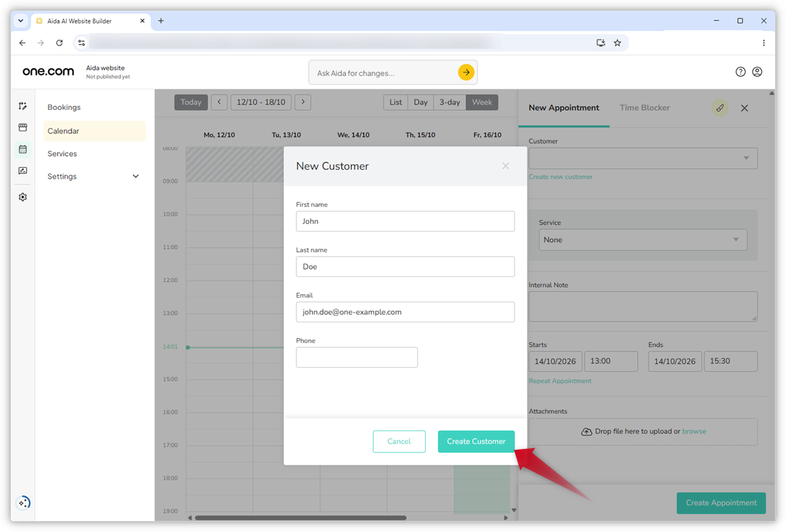Click the calendar horizontal scrollbar
Screen dimensions: 786x532
coord(301,518)
